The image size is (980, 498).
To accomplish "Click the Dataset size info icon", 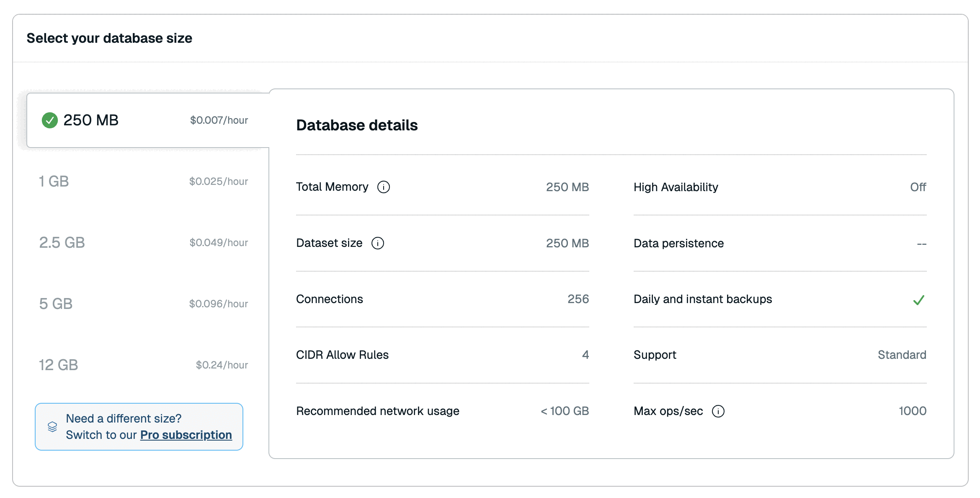I will 377,243.
